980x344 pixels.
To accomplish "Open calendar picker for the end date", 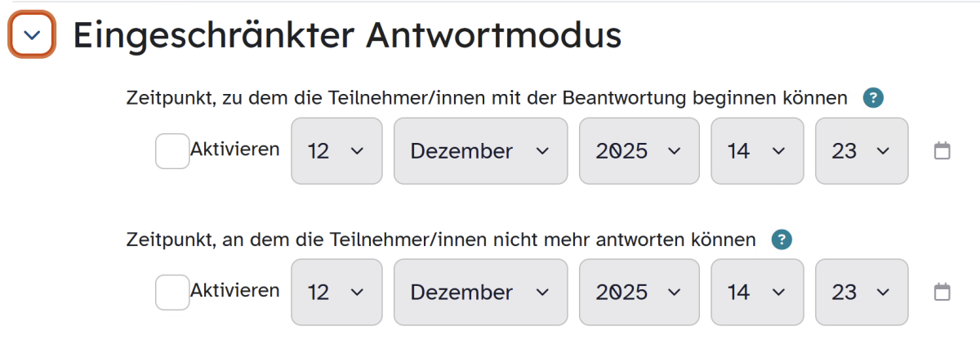I will [942, 292].
